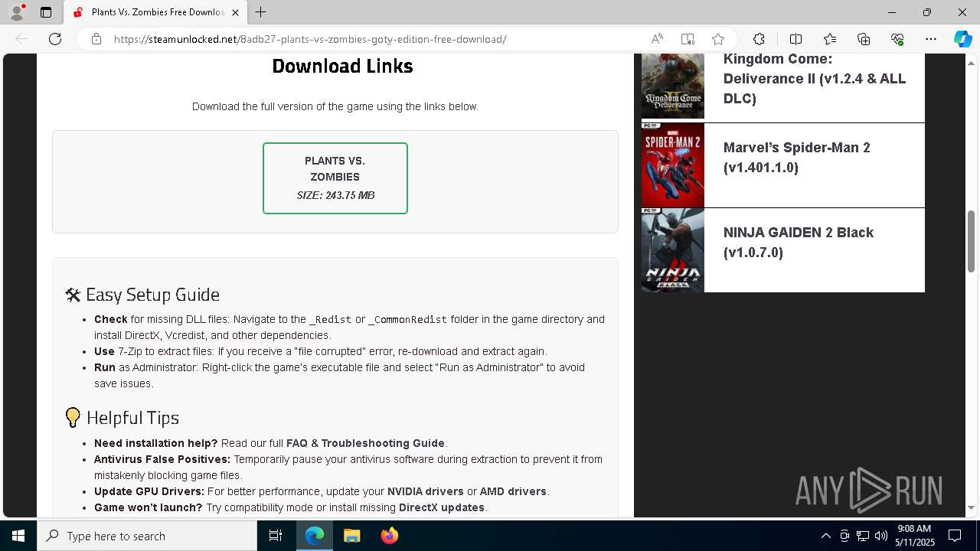Open the clock showing 9:08 AM

pyautogui.click(x=914, y=536)
